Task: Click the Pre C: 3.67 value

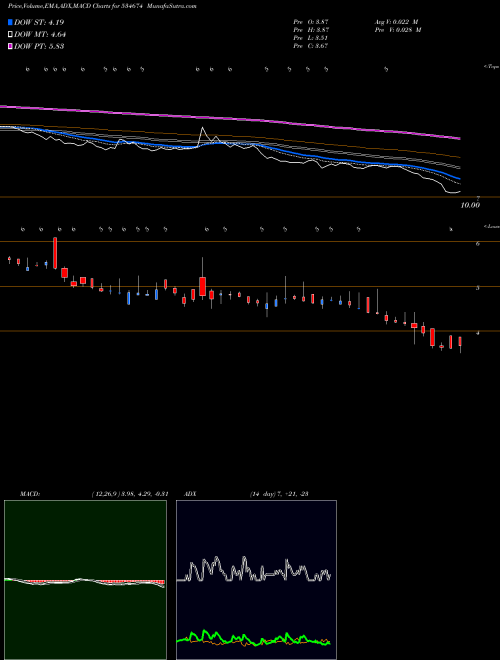Action: [x=311, y=46]
